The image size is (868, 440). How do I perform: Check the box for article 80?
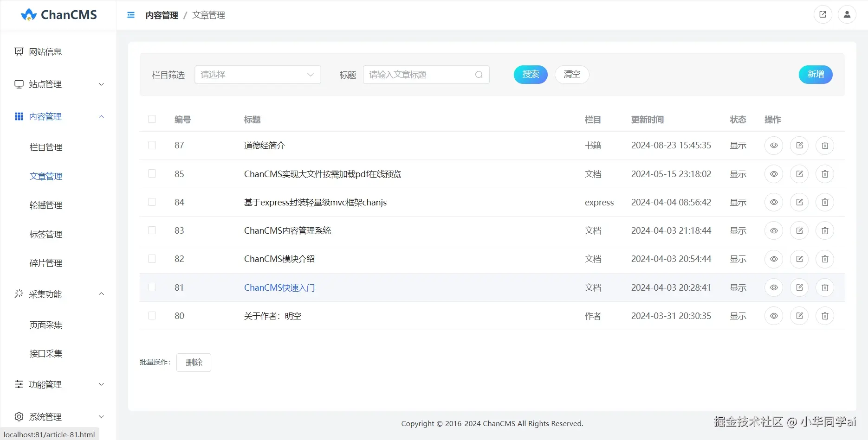152,315
